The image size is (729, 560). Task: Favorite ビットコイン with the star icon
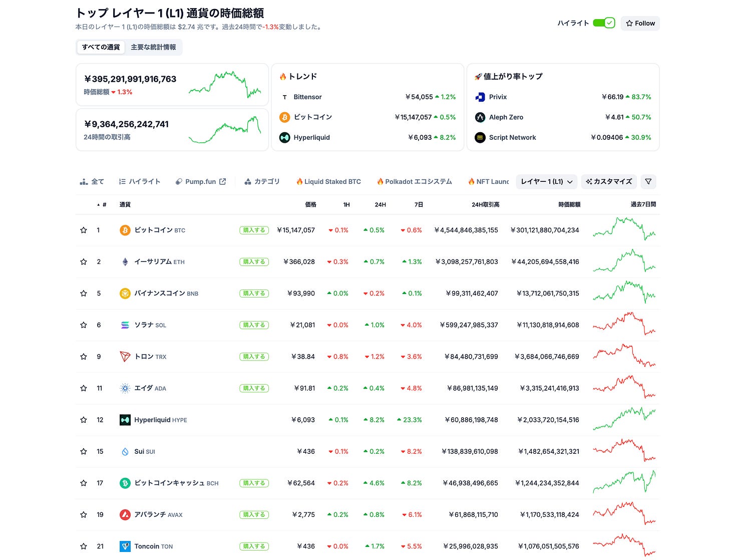pyautogui.click(x=84, y=230)
